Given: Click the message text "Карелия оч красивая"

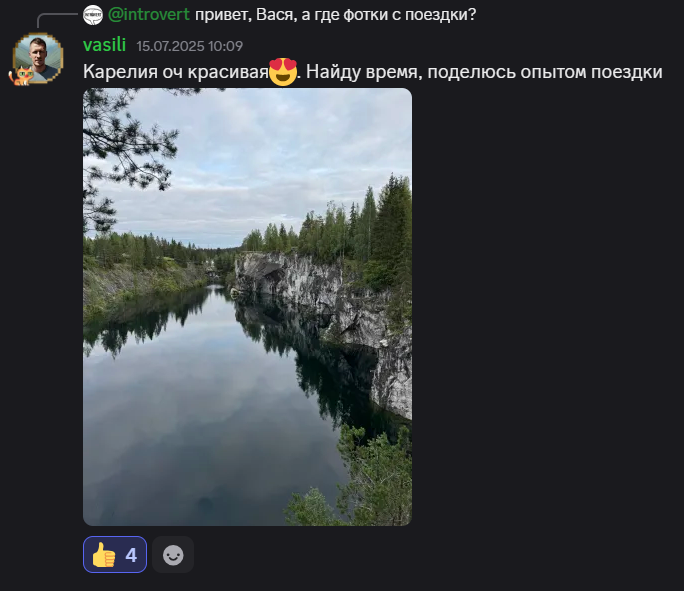Looking at the screenshot, I should [175, 72].
